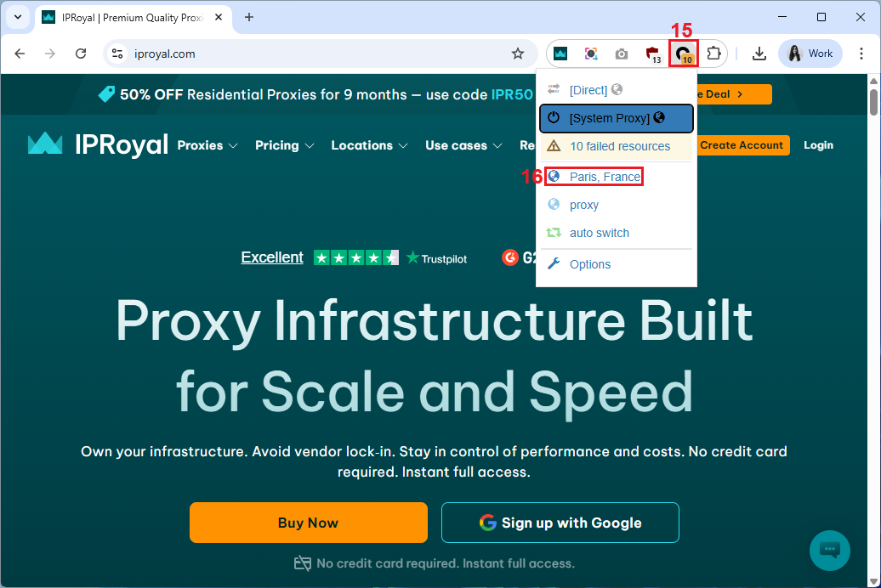Image resolution: width=881 pixels, height=588 pixels.
Task: Open the live chat bubble
Action: (829, 550)
